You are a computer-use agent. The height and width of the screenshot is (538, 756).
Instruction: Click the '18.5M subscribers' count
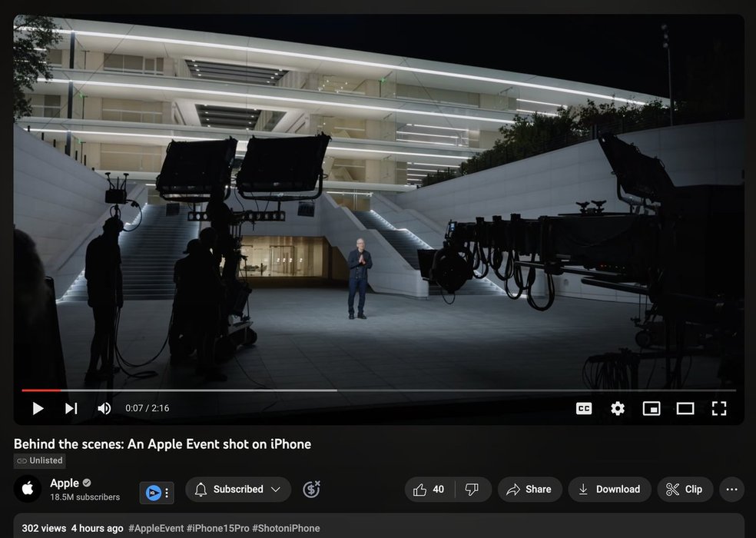(x=85, y=497)
